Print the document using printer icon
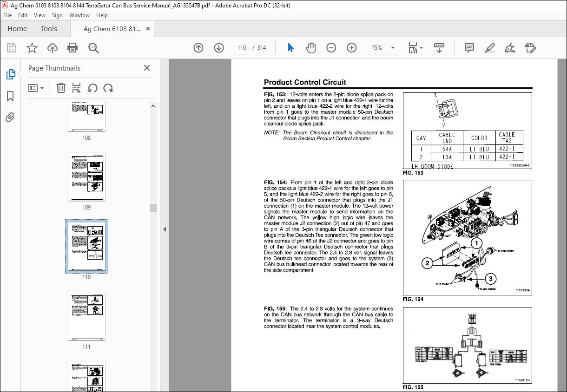This screenshot has height=392, width=567. point(73,48)
